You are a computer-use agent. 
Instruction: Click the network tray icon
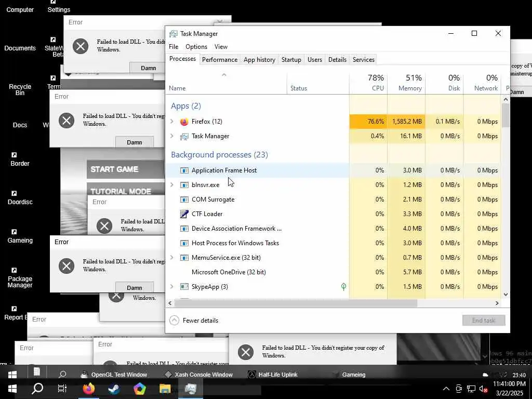tap(471, 389)
